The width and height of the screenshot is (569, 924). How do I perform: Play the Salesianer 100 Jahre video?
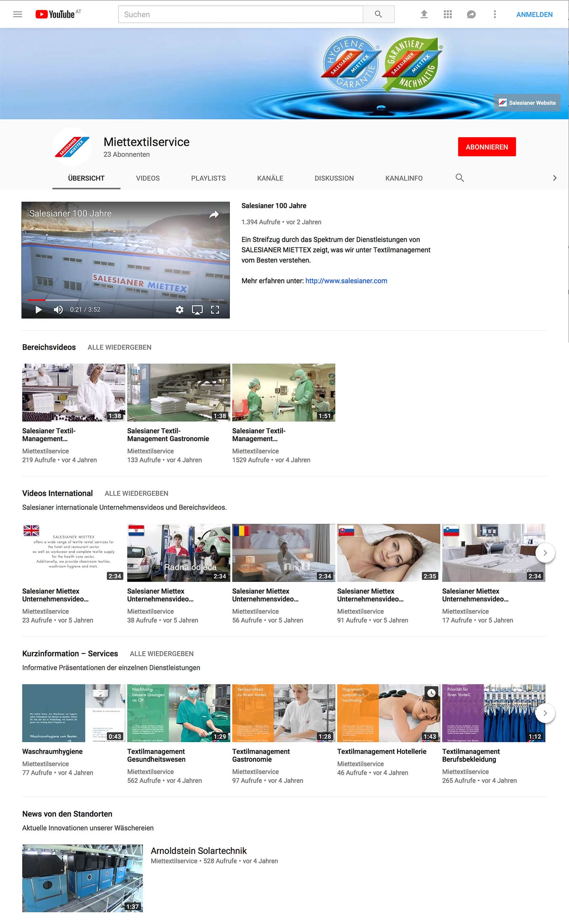(x=38, y=310)
